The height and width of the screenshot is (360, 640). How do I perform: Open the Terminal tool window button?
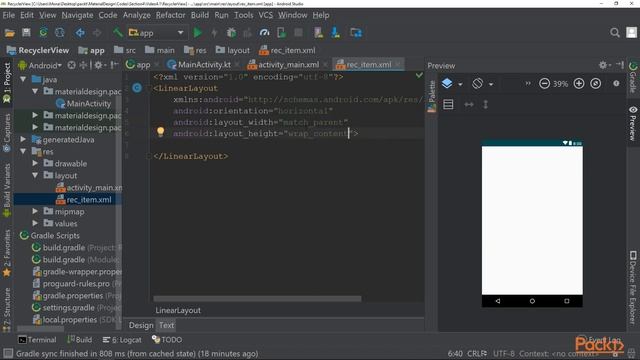pyautogui.click(x=37, y=340)
